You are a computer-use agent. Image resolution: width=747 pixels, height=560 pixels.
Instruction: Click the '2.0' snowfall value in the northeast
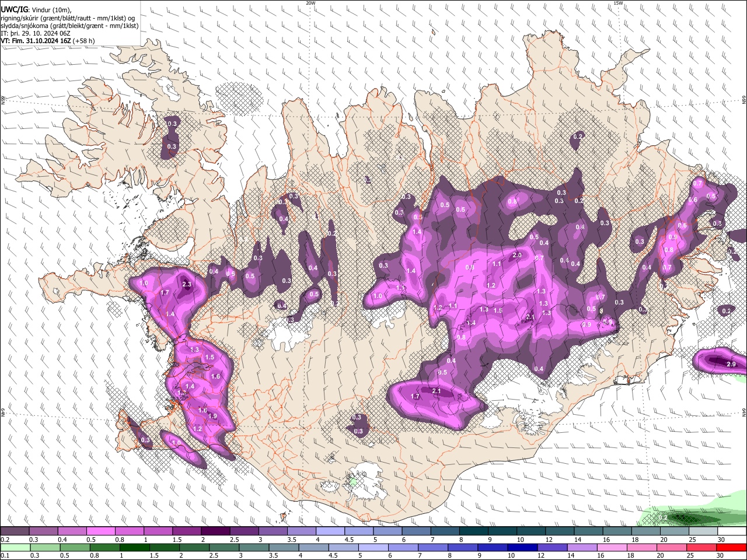(517, 256)
